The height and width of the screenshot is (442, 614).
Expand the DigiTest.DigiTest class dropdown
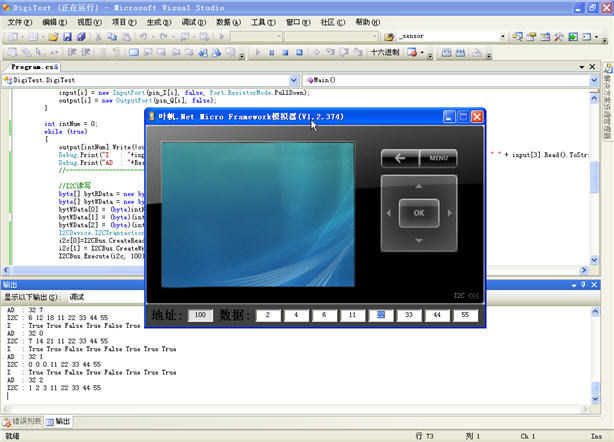pos(294,80)
